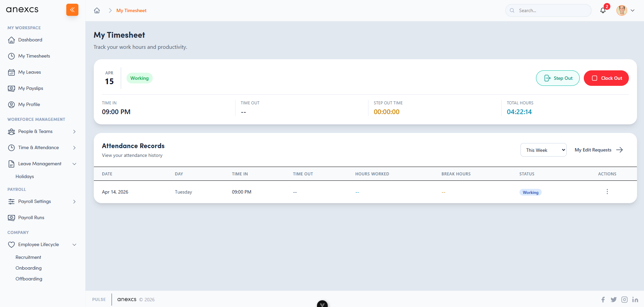
Task: Click the Leave Management document icon
Action: (11, 164)
